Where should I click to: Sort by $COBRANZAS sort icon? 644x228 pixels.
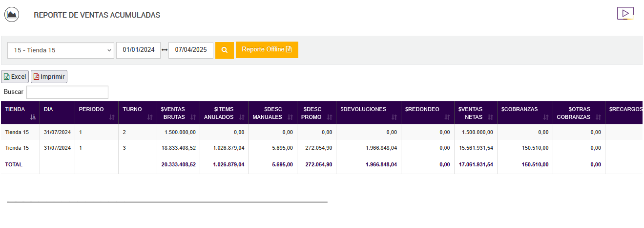[x=546, y=117]
